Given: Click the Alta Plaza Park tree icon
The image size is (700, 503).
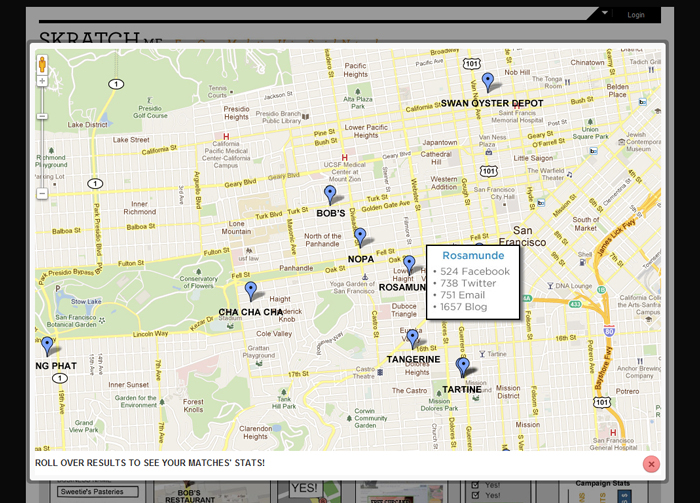Looking at the screenshot, I should [x=357, y=91].
